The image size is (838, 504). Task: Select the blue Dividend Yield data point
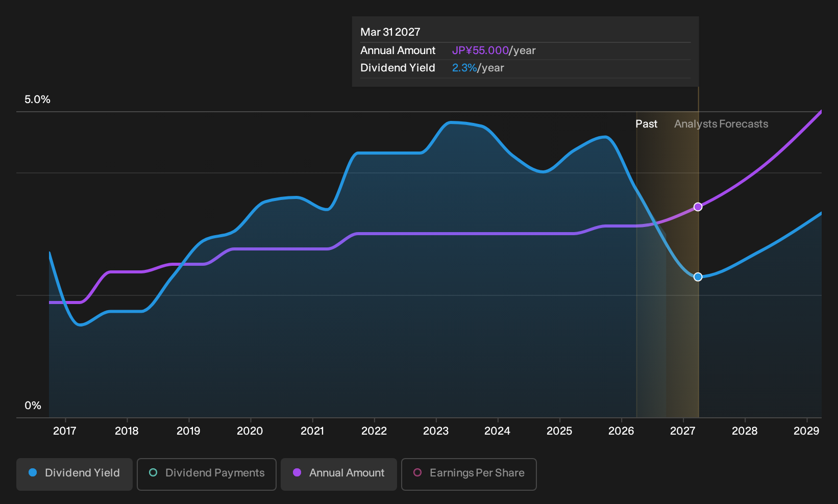pos(698,276)
